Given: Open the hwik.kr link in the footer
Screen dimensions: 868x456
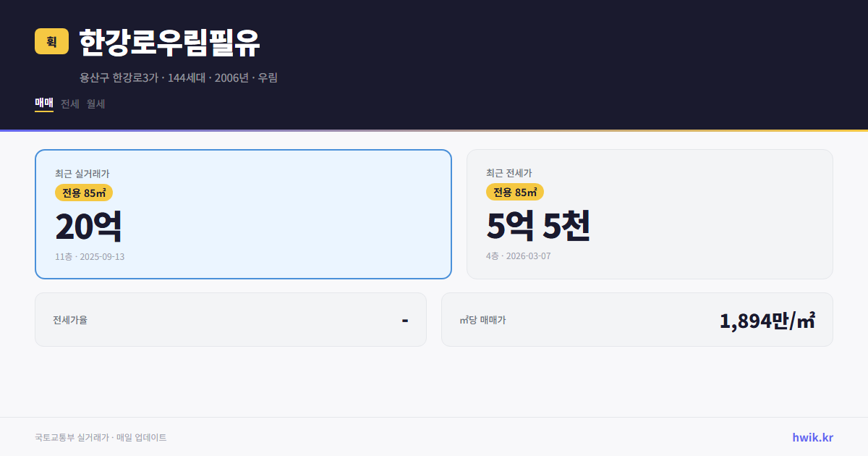Looking at the screenshot, I should click(812, 436).
